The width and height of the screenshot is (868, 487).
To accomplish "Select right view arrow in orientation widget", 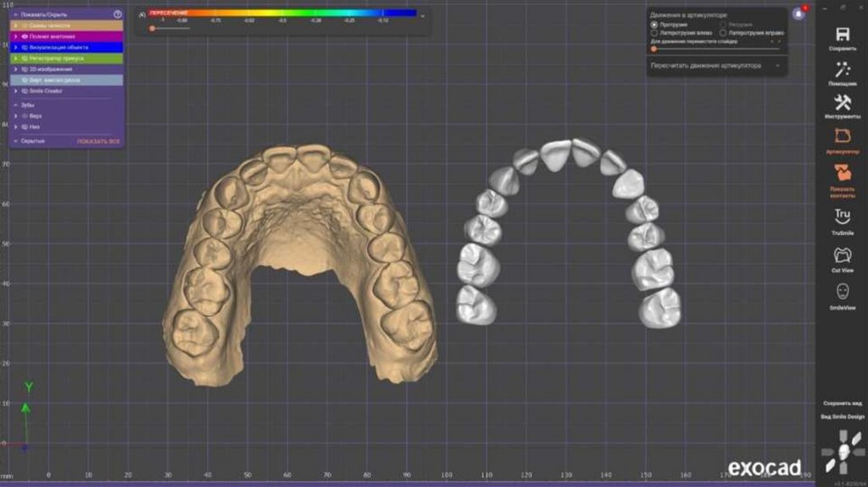I will pos(860,452).
